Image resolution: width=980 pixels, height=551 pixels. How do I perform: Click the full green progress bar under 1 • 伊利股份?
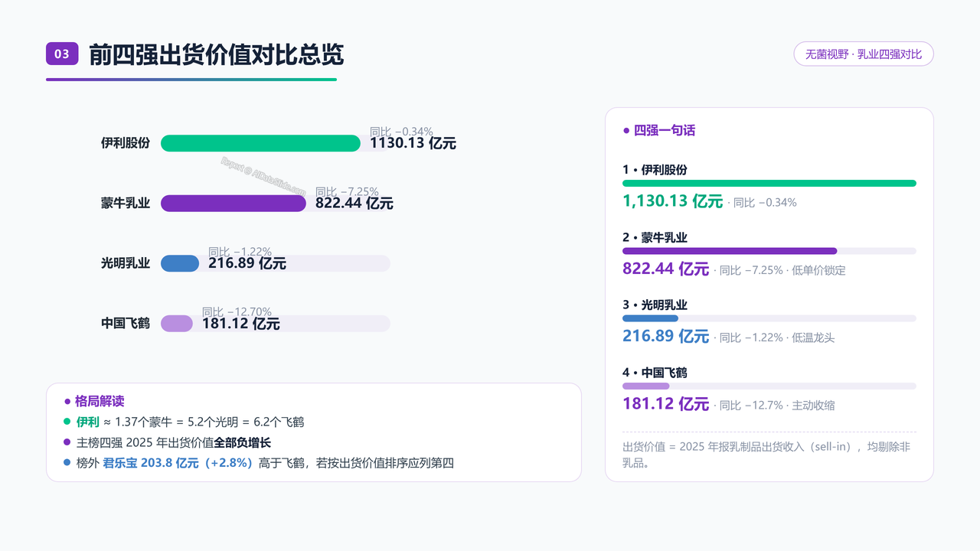[x=769, y=184]
